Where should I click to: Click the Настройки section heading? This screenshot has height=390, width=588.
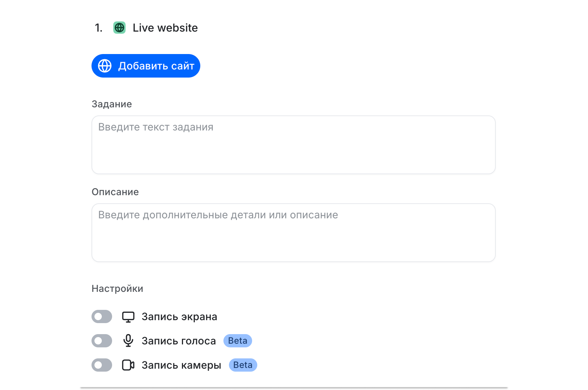[x=117, y=289]
